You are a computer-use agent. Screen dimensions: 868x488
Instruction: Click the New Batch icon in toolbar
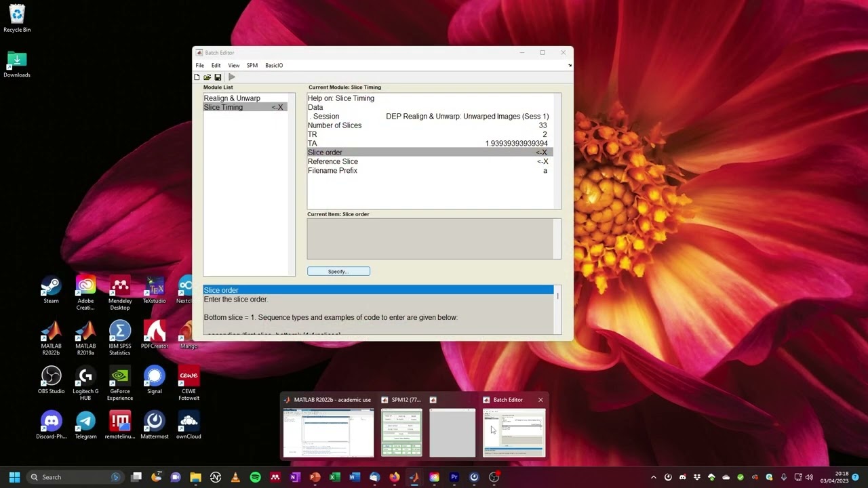pos(197,77)
